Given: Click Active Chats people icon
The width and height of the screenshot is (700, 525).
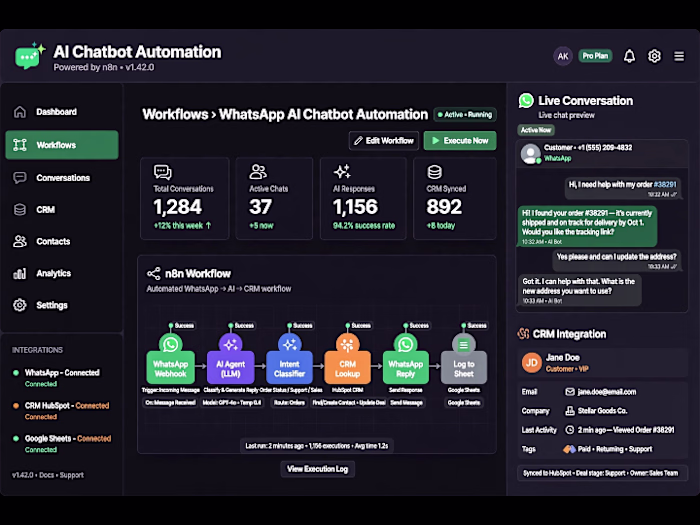Looking at the screenshot, I should tap(258, 172).
